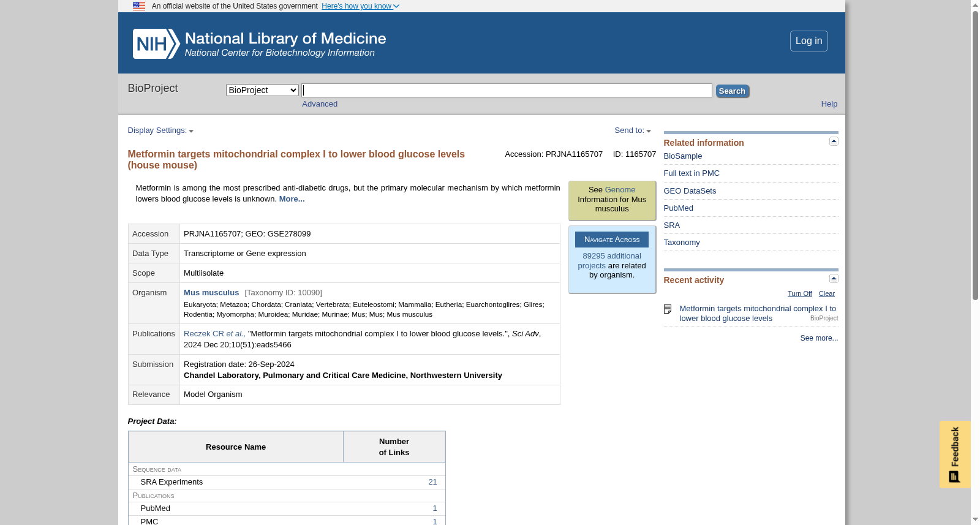Open the BioProject database dropdown
The image size is (980, 525).
(262, 90)
